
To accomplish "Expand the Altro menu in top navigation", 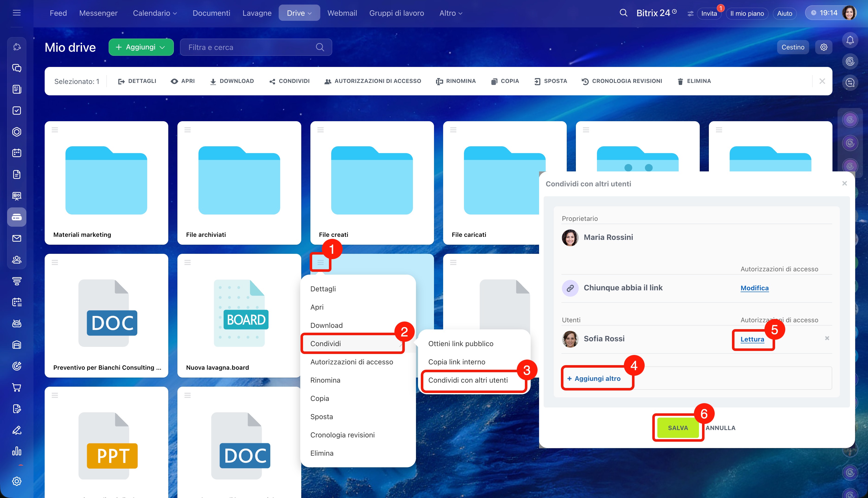I will 451,13.
